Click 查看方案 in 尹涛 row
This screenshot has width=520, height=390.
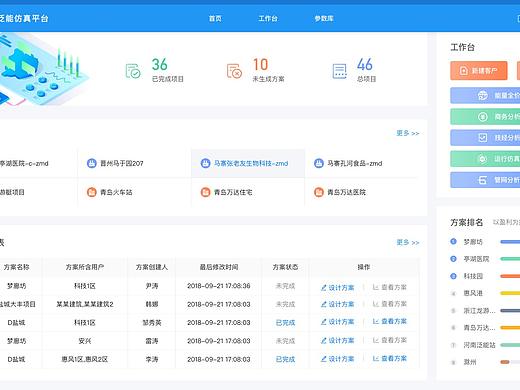click(x=390, y=287)
